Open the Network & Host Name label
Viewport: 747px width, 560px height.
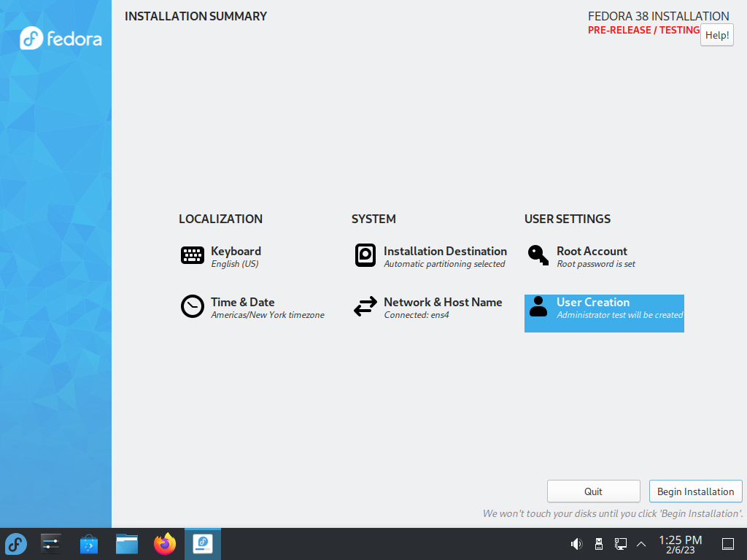pyautogui.click(x=443, y=302)
